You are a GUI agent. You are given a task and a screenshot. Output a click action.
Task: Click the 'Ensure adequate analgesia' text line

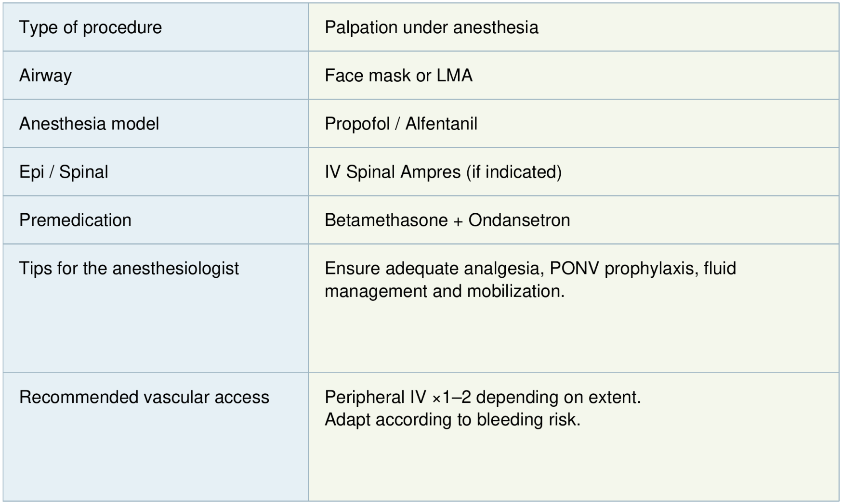coord(434,268)
